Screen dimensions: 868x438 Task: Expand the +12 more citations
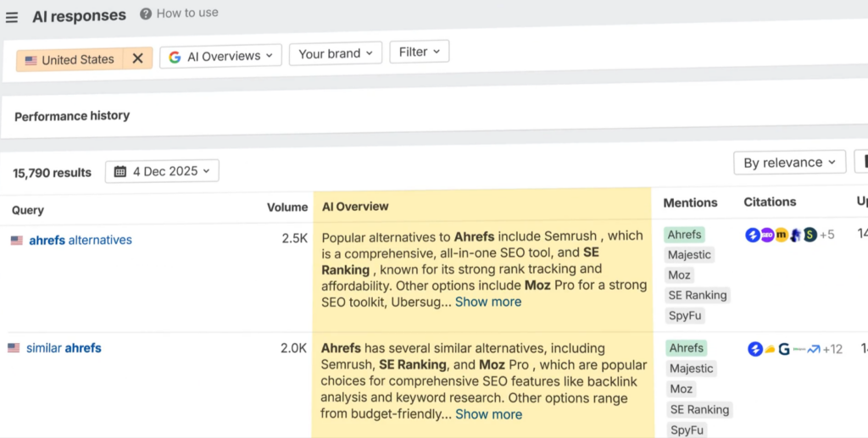(x=832, y=349)
